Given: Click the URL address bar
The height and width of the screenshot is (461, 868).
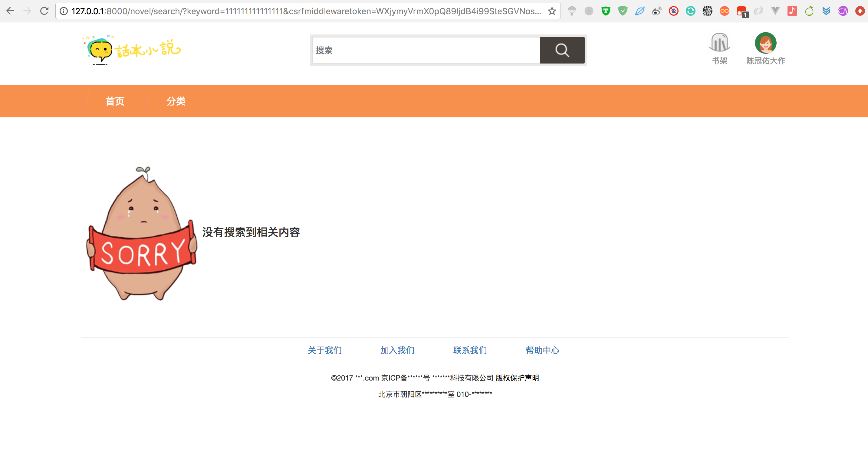Looking at the screenshot, I should (x=303, y=11).
